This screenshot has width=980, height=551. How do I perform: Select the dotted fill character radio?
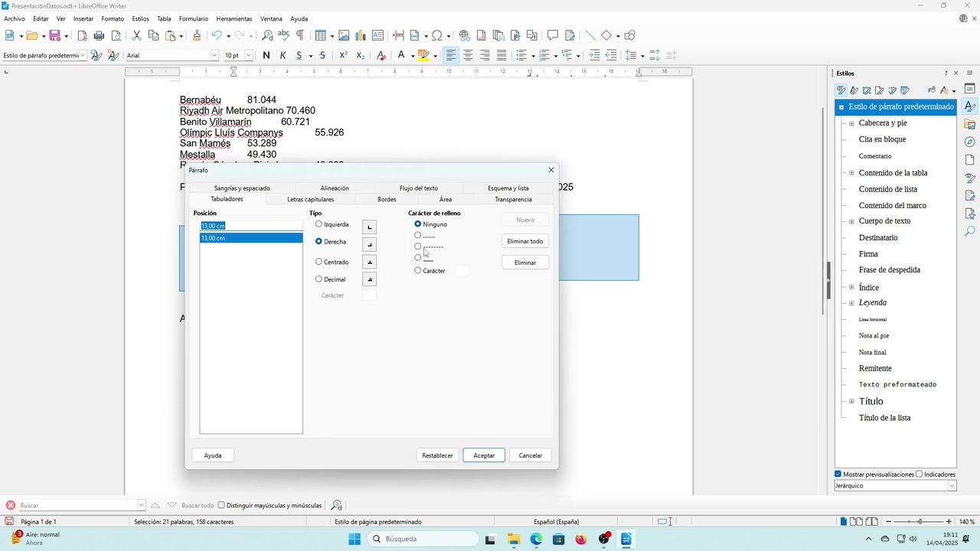pos(417,236)
